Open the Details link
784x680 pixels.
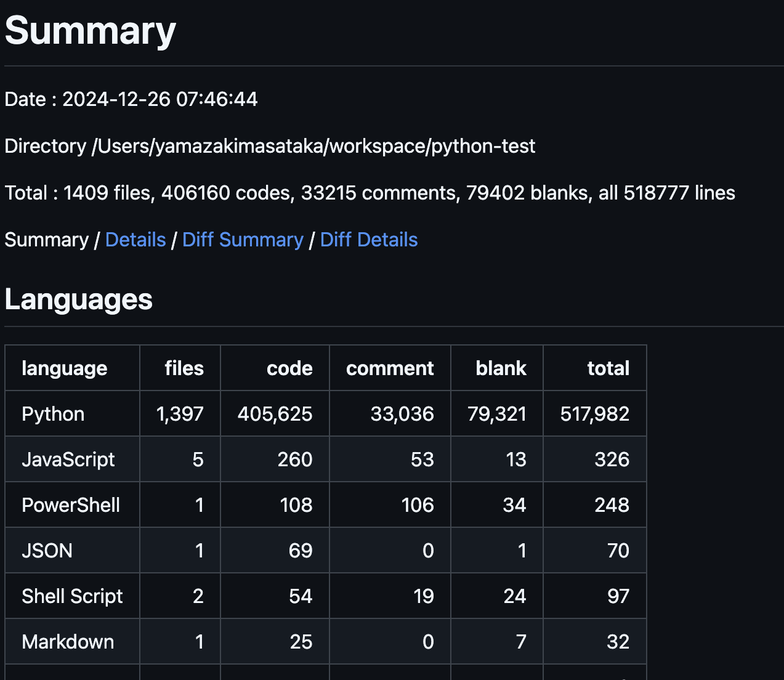point(135,240)
